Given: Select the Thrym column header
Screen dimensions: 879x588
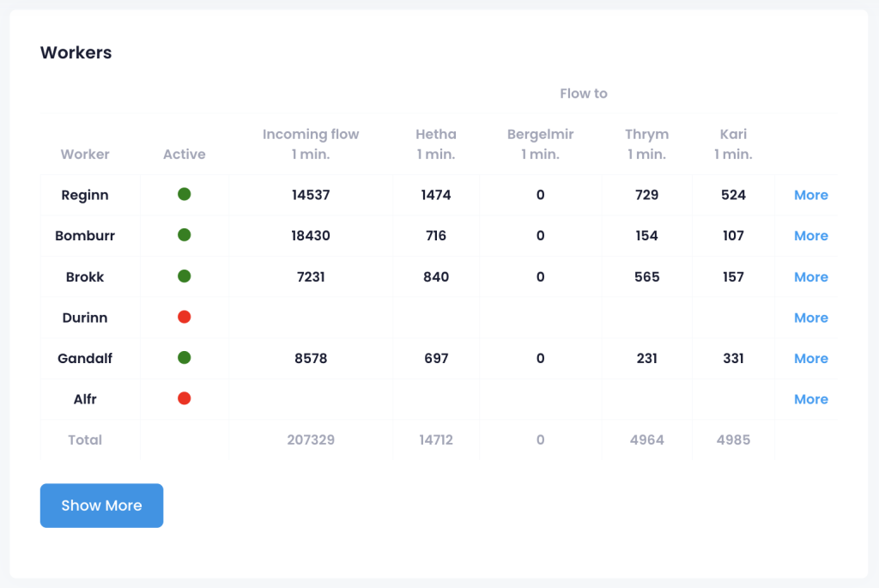Looking at the screenshot, I should pos(646,144).
